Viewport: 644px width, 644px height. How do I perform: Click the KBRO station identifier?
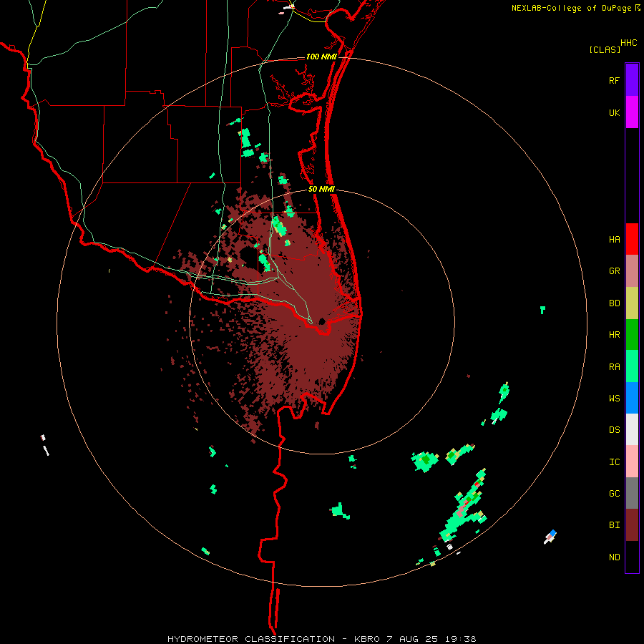click(368, 639)
